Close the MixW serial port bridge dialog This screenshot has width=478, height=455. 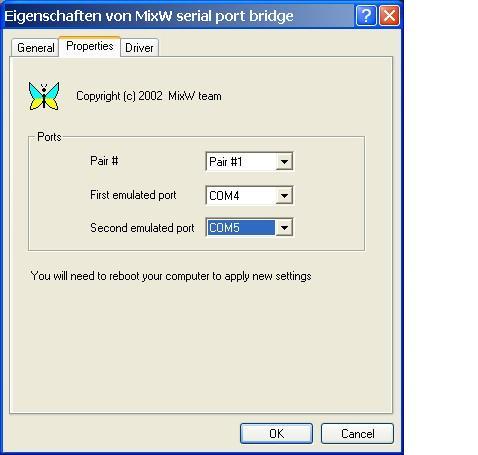[389, 15]
